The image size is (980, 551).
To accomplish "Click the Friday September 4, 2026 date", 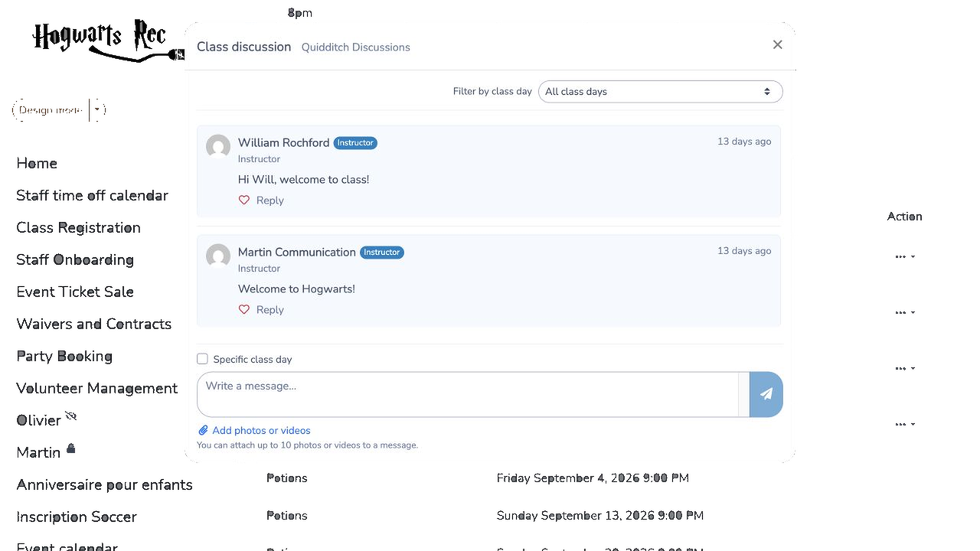I will [593, 478].
